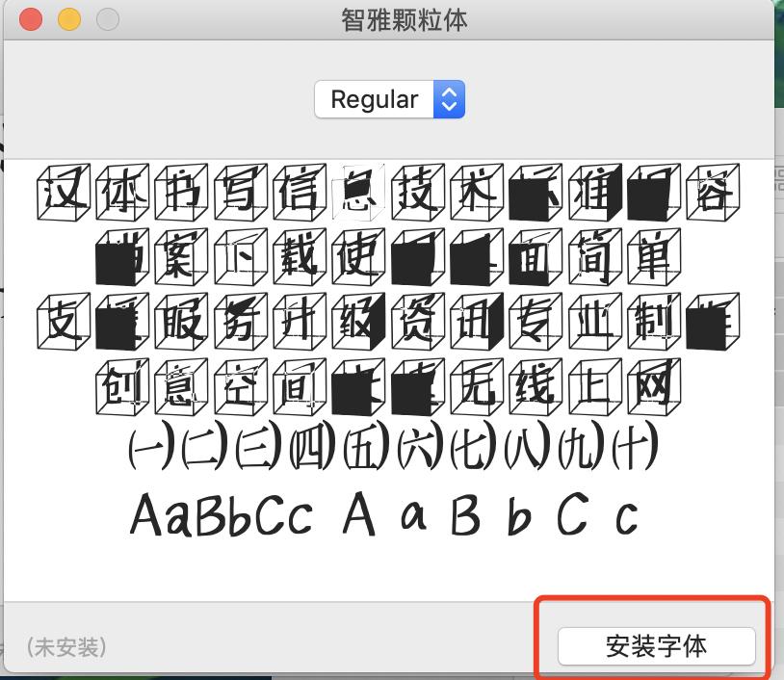Click the lowercase c sample glyph

pyautogui.click(x=624, y=516)
